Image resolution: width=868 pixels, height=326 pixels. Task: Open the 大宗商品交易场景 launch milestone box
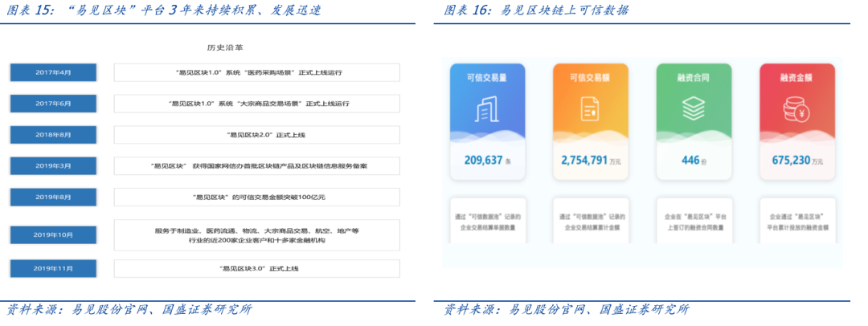click(x=257, y=104)
